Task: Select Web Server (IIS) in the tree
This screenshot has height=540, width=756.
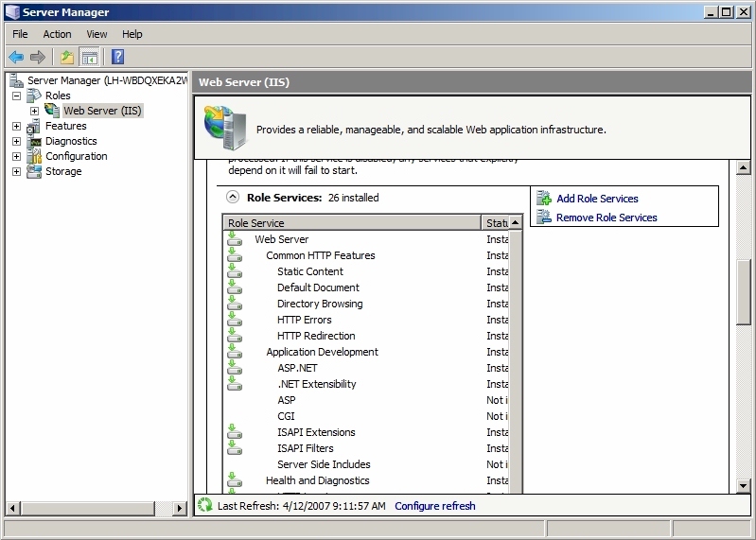Action: 102,111
